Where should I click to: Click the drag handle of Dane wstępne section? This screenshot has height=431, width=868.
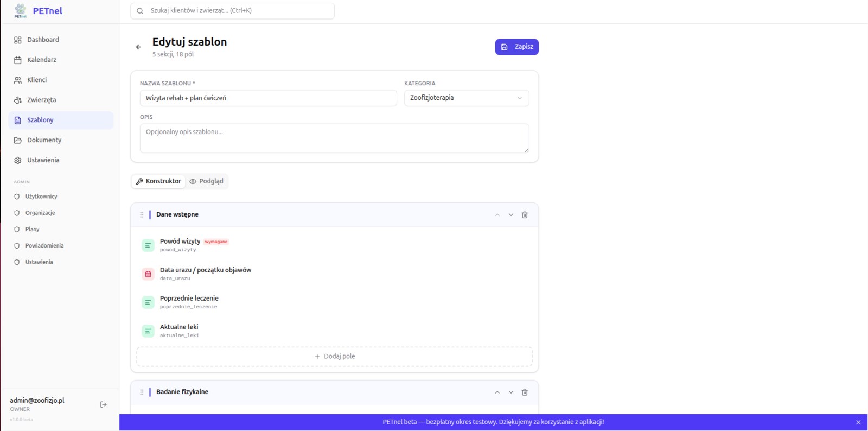click(x=142, y=215)
